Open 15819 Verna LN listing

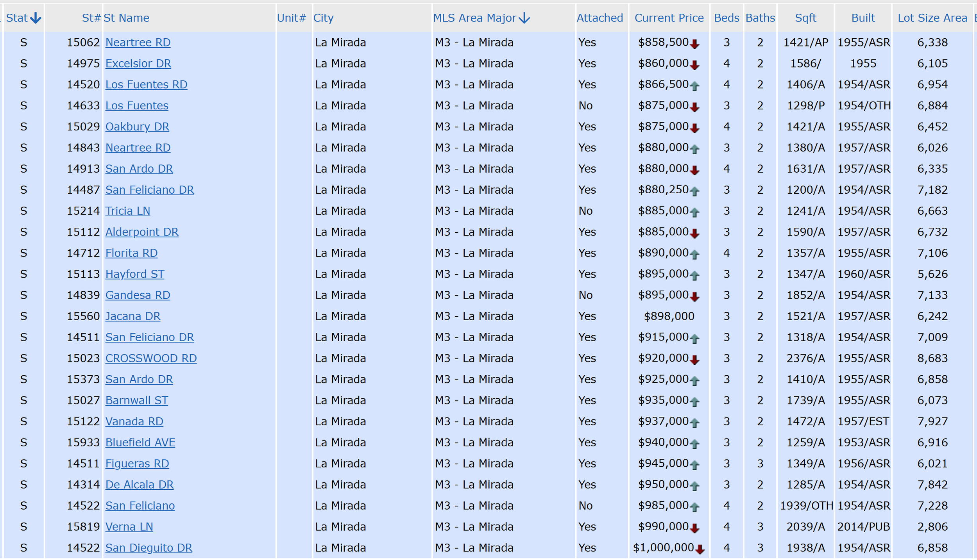click(x=129, y=527)
